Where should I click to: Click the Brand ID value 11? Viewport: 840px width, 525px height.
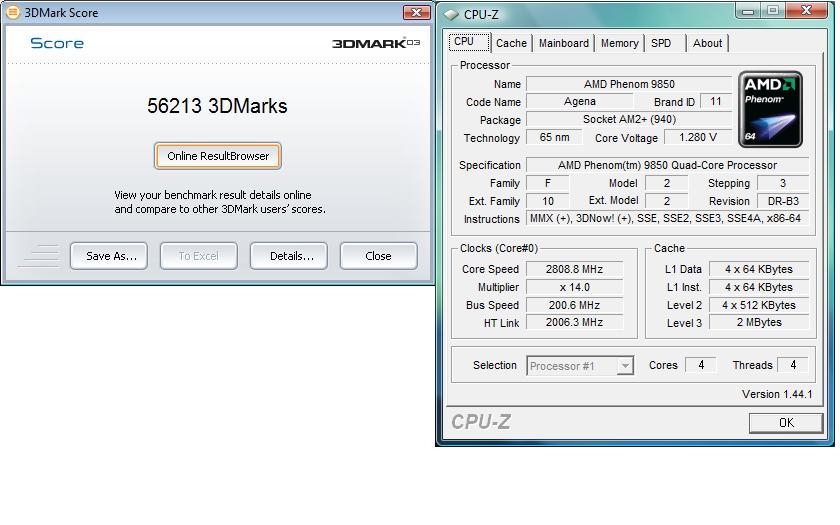tap(716, 101)
